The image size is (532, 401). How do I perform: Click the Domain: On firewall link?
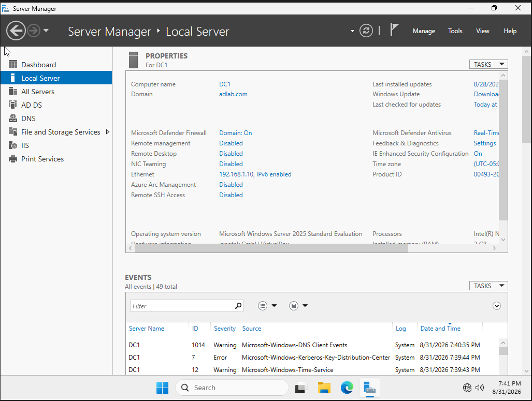[x=236, y=133]
